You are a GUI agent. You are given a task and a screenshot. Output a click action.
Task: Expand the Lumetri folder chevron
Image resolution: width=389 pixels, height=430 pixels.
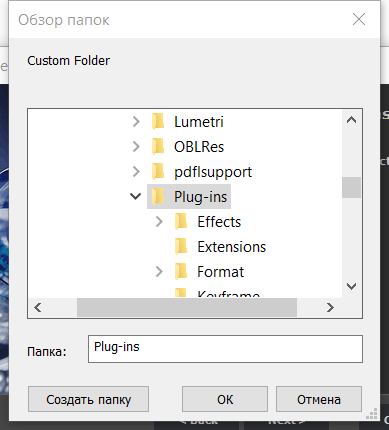pyautogui.click(x=136, y=122)
